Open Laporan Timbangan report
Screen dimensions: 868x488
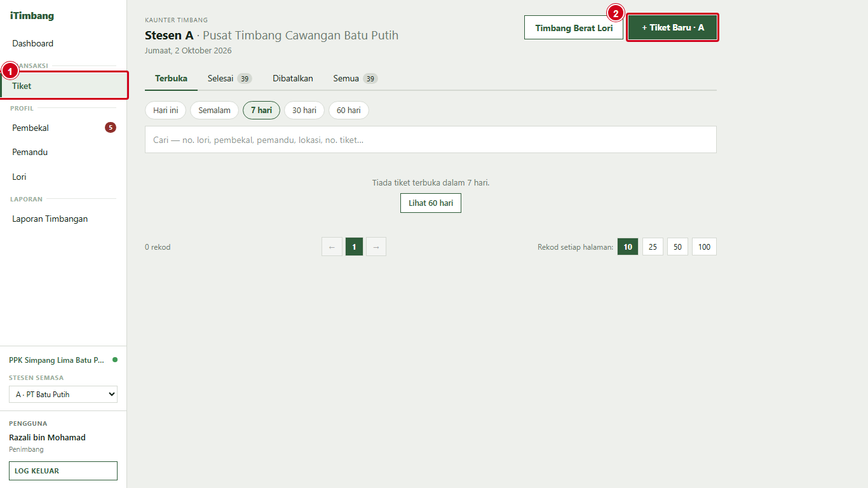pos(50,219)
